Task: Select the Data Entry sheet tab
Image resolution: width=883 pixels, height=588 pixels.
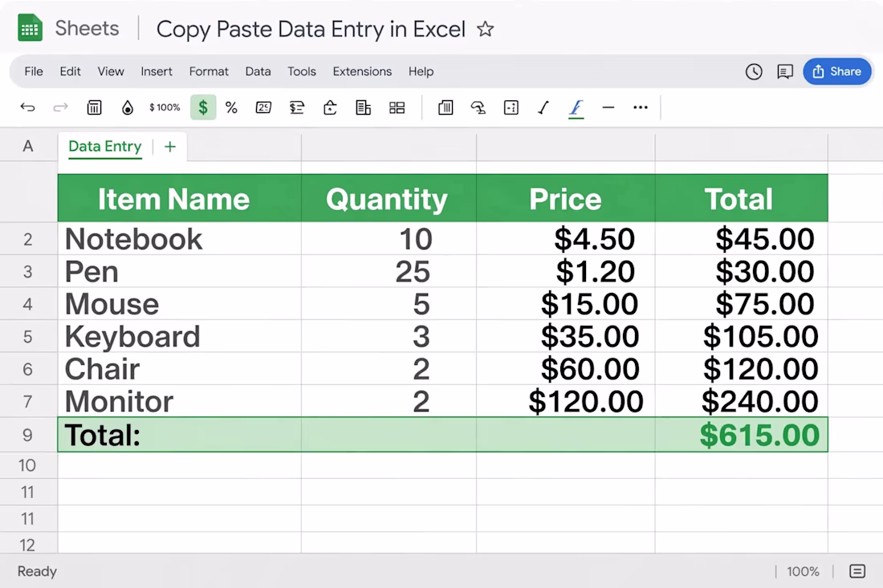Action: 105,147
